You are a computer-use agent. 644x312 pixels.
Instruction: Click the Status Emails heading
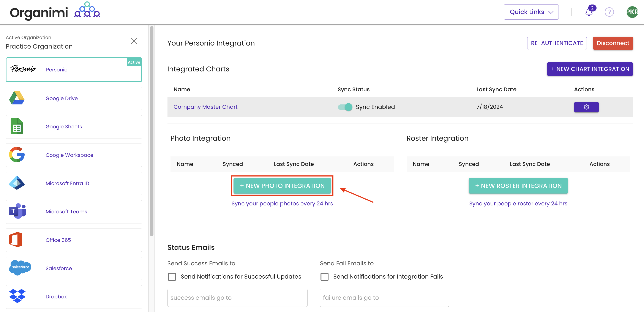point(191,247)
